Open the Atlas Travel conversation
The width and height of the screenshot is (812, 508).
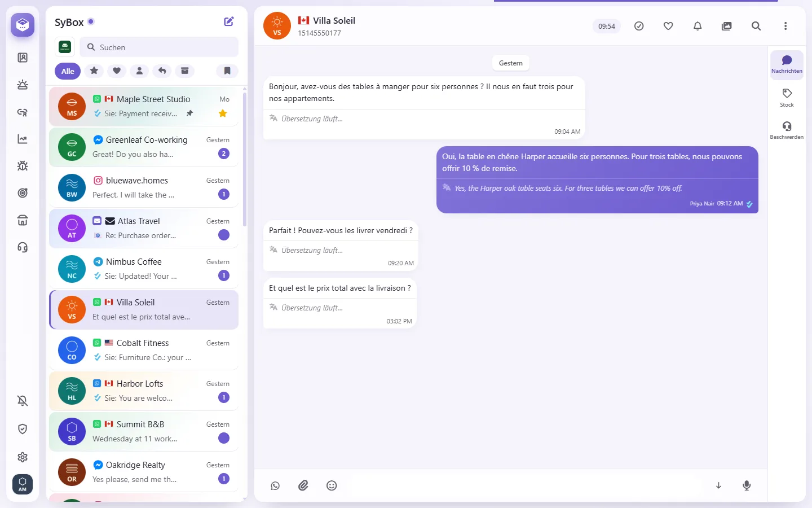[x=144, y=228]
